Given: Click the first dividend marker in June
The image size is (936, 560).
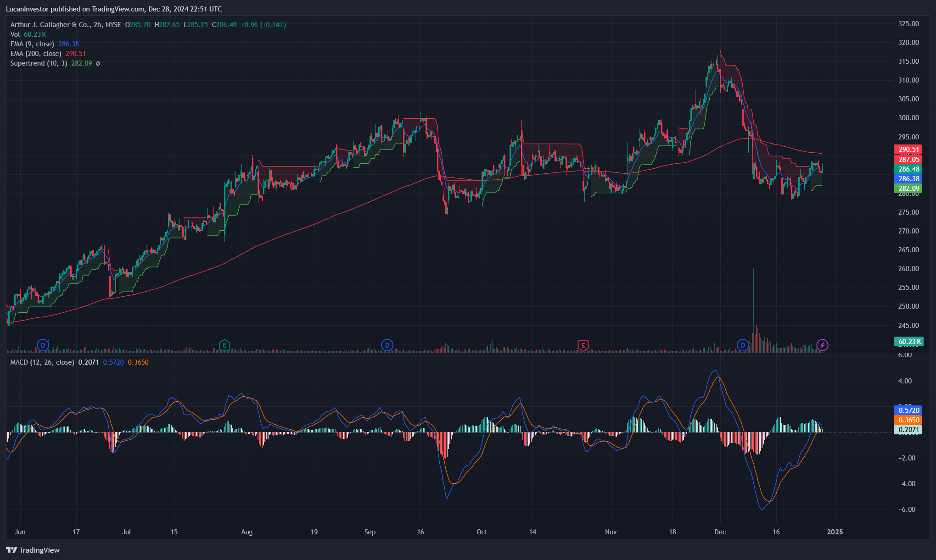Looking at the screenshot, I should tap(43, 345).
